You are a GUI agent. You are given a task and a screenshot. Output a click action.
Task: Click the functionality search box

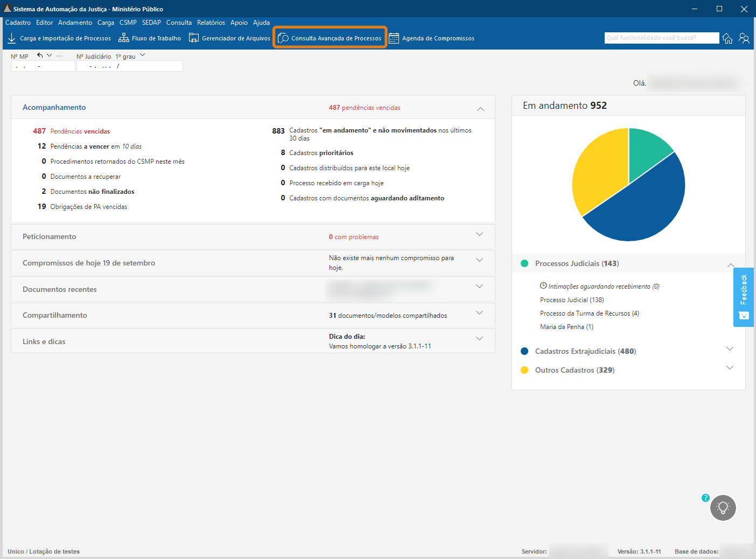662,38
